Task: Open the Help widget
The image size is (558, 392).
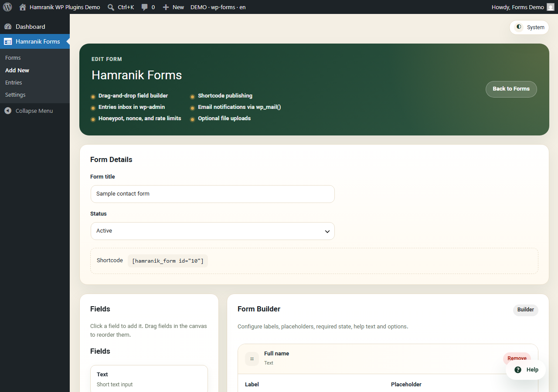Action: pos(525,370)
